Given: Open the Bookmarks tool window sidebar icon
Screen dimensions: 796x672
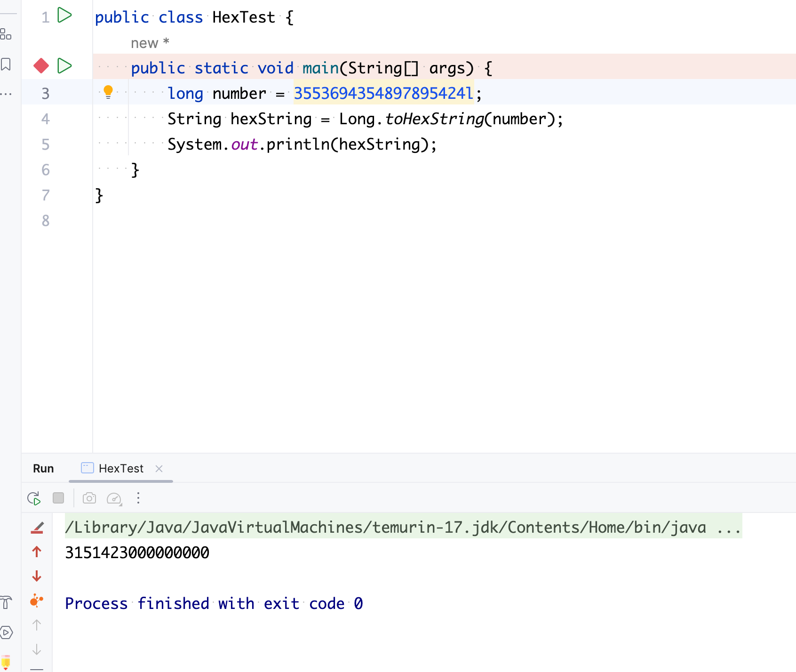Looking at the screenshot, I should pos(6,64).
